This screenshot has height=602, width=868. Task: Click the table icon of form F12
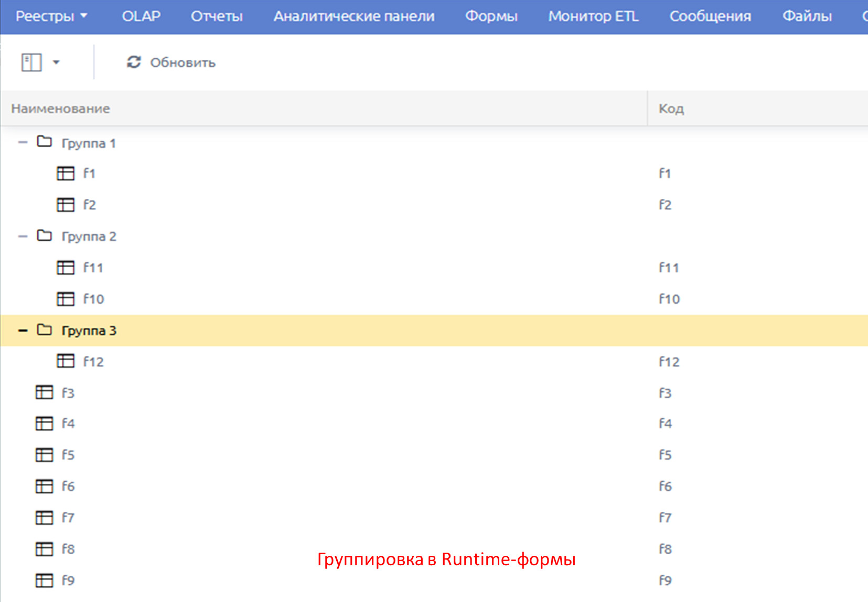tap(66, 361)
